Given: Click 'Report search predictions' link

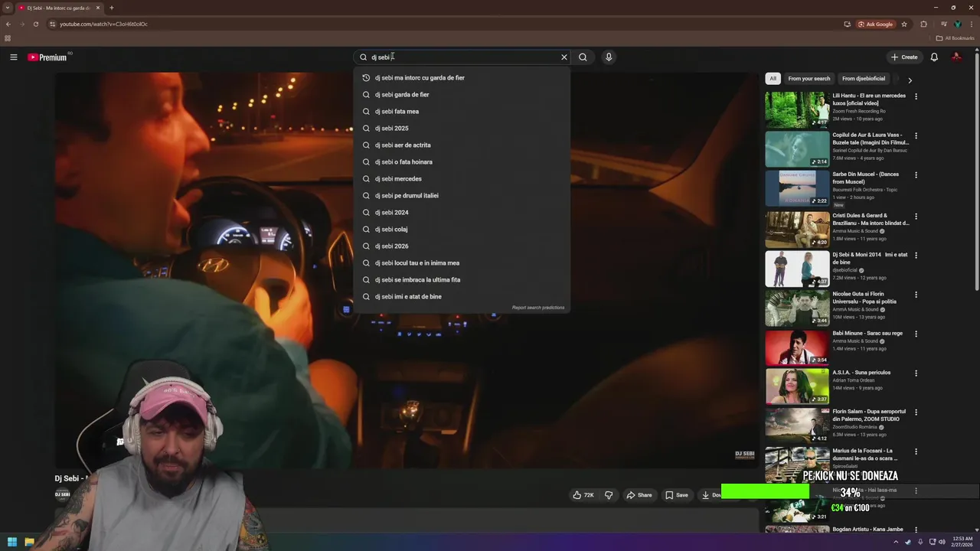Looking at the screenshot, I should (538, 308).
